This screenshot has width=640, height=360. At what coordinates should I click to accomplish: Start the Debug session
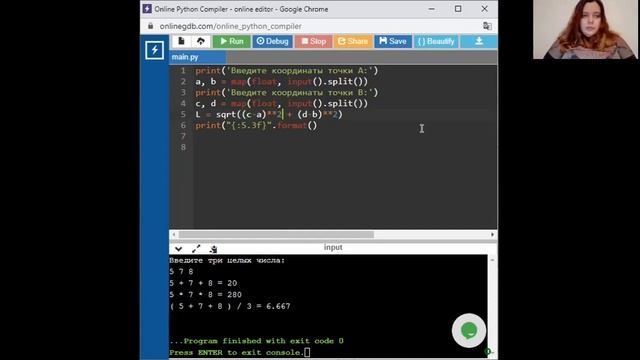pos(272,41)
